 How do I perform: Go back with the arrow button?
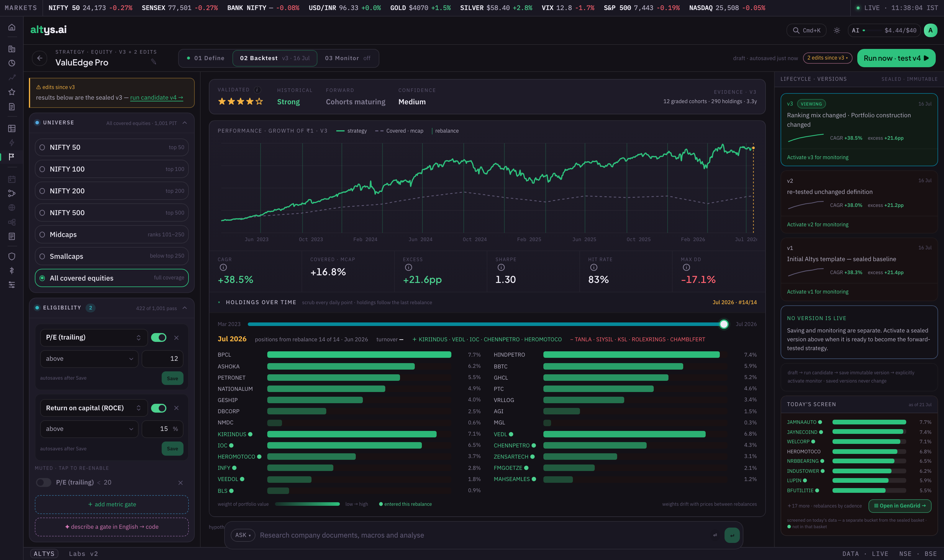pyautogui.click(x=40, y=58)
